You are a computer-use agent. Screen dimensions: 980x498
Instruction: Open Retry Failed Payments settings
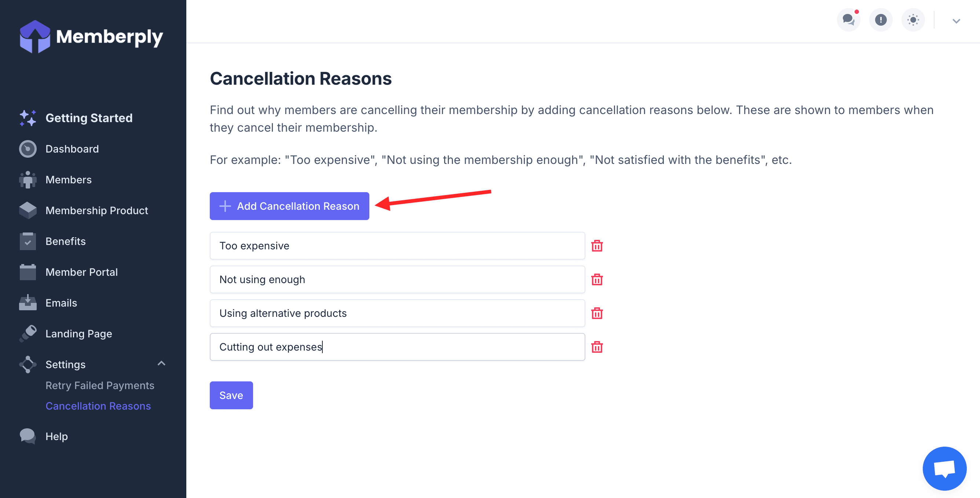(x=100, y=385)
